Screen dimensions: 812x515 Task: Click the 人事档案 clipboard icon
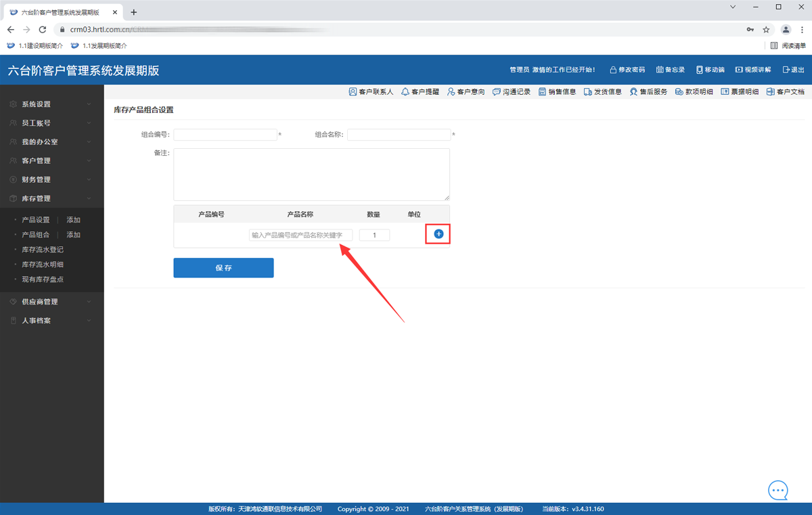click(13, 321)
